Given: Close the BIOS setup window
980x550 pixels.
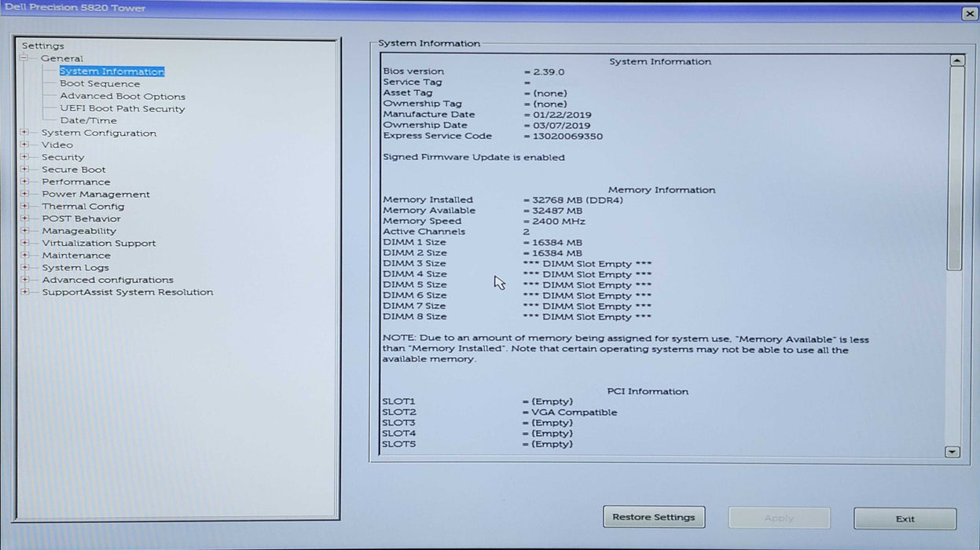Looking at the screenshot, I should pyautogui.click(x=968, y=13).
